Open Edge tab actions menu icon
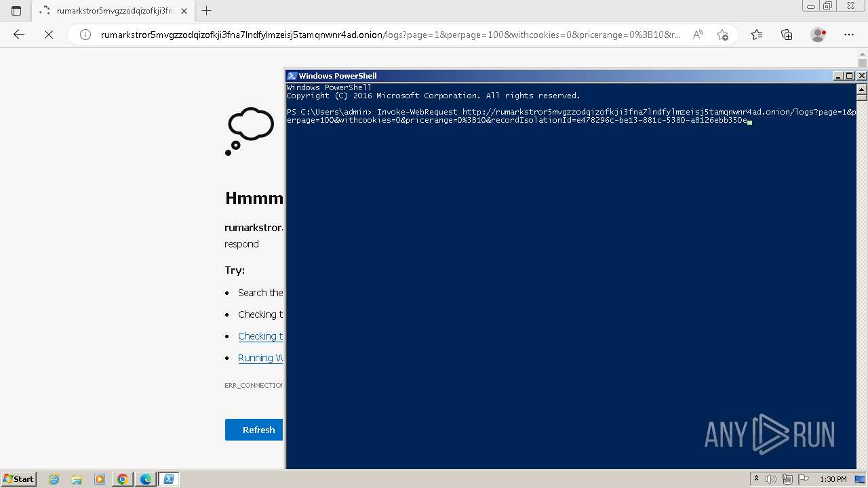This screenshot has width=868, height=488. point(16,10)
